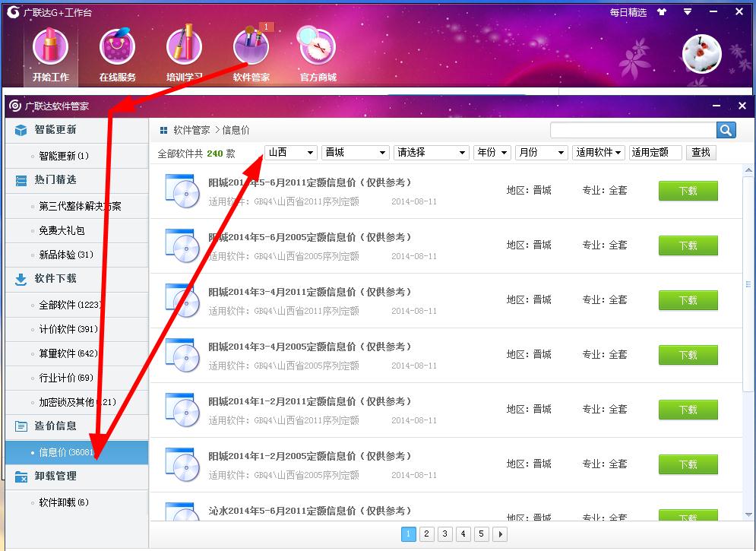Select 行业计价(69) in sidebar
756x551 pixels.
[x=77, y=378]
